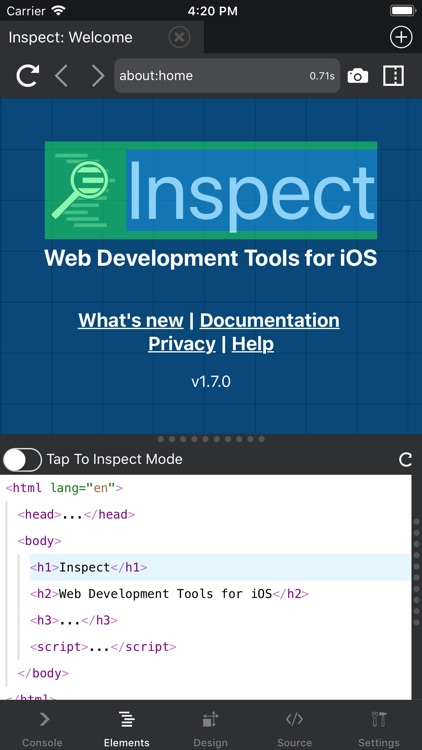Take a screenshot with the camera icon
Screen dimensions: 422x750
click(x=357, y=76)
